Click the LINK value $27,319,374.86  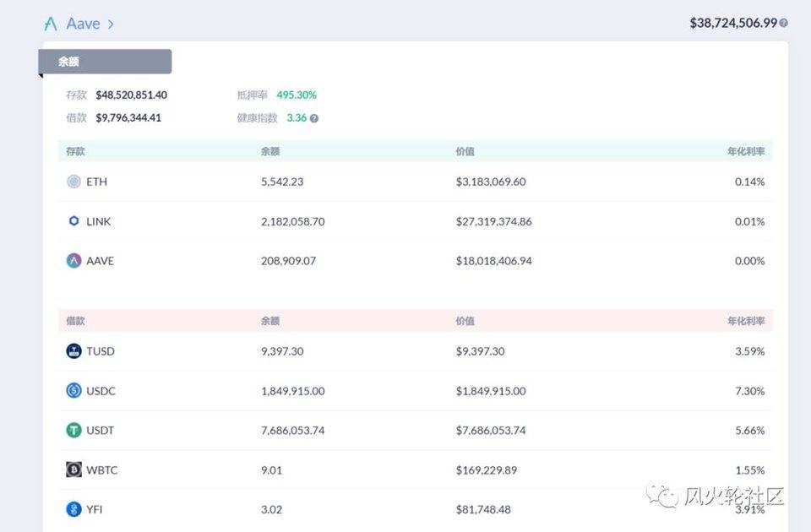tap(493, 221)
